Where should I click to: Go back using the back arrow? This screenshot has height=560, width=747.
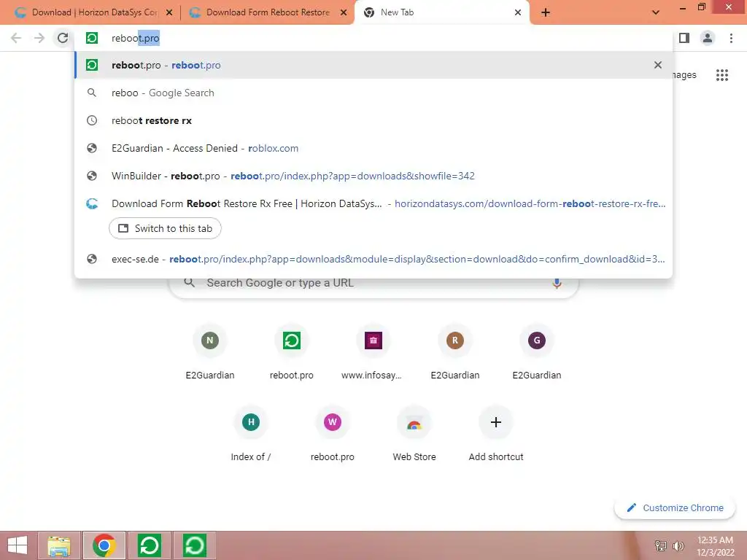[16, 38]
